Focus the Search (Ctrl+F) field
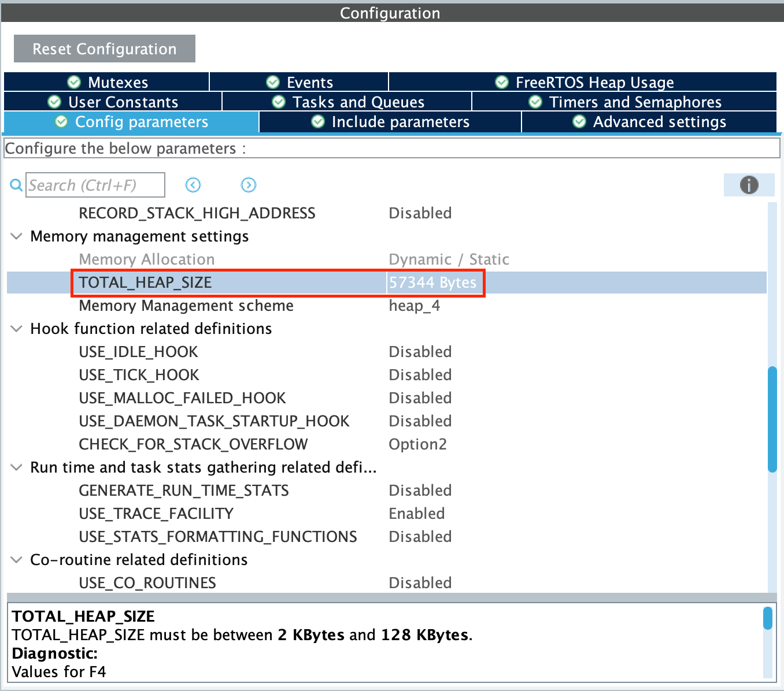This screenshot has width=784, height=691. [95, 185]
